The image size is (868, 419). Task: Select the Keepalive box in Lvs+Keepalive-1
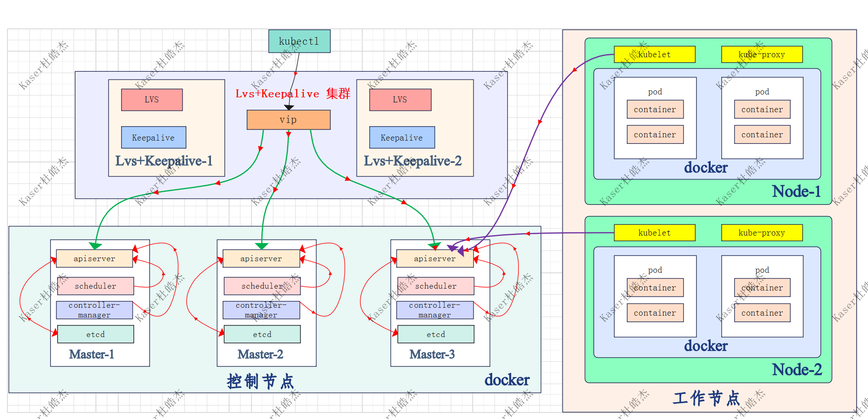click(154, 137)
